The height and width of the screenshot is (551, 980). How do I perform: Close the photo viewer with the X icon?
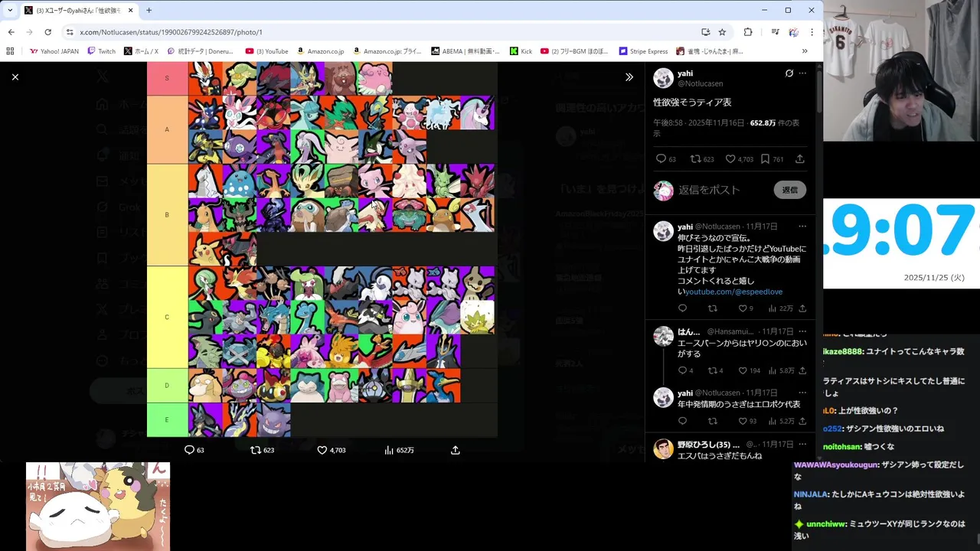tap(15, 77)
